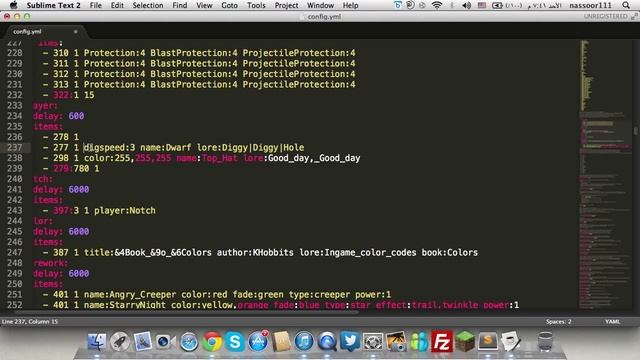Open the Sublime Text 2 application menu
This screenshot has width=640, height=360.
tap(53, 5)
